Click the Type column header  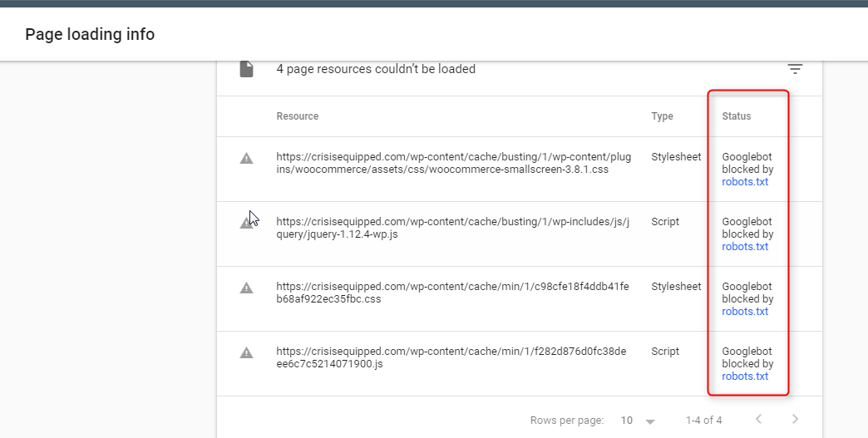point(662,116)
